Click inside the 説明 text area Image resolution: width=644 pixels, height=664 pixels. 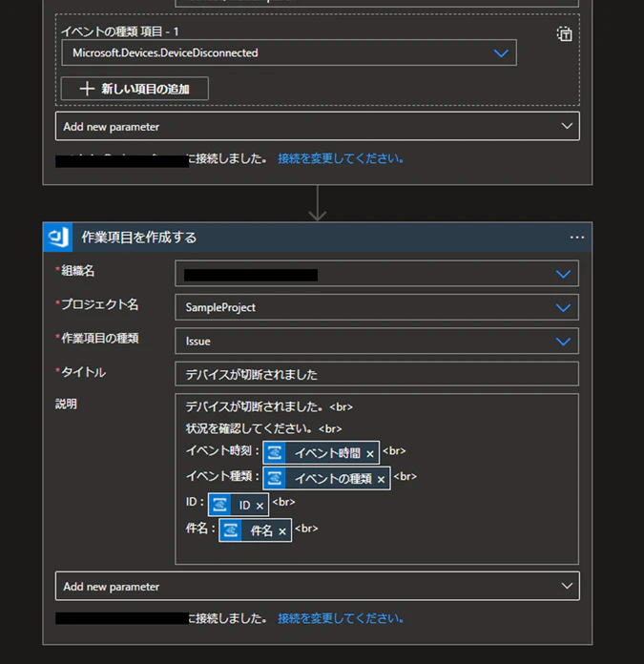coord(377,479)
